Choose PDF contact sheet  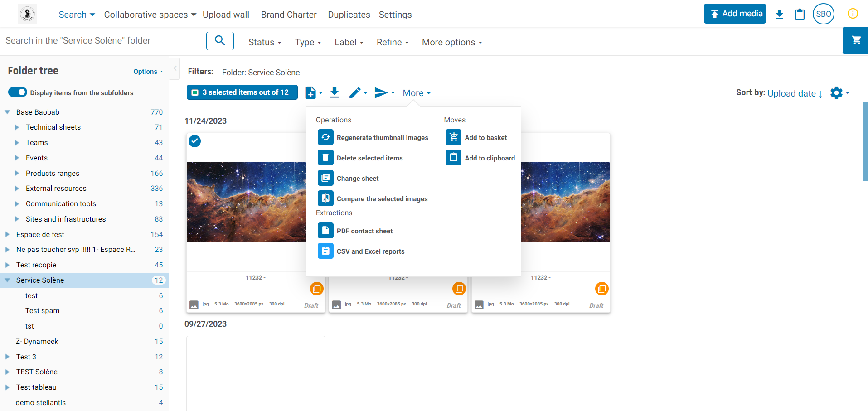(364, 231)
